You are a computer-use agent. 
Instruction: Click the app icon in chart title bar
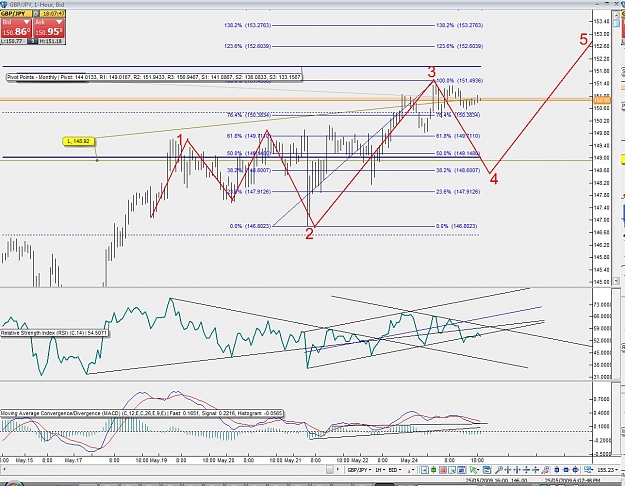(x=4, y=4)
